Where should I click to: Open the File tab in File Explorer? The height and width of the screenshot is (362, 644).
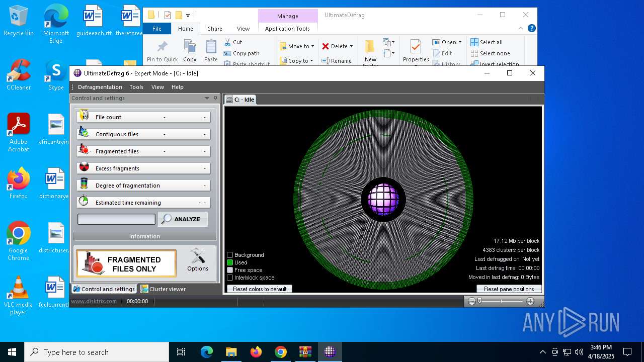pos(157,29)
